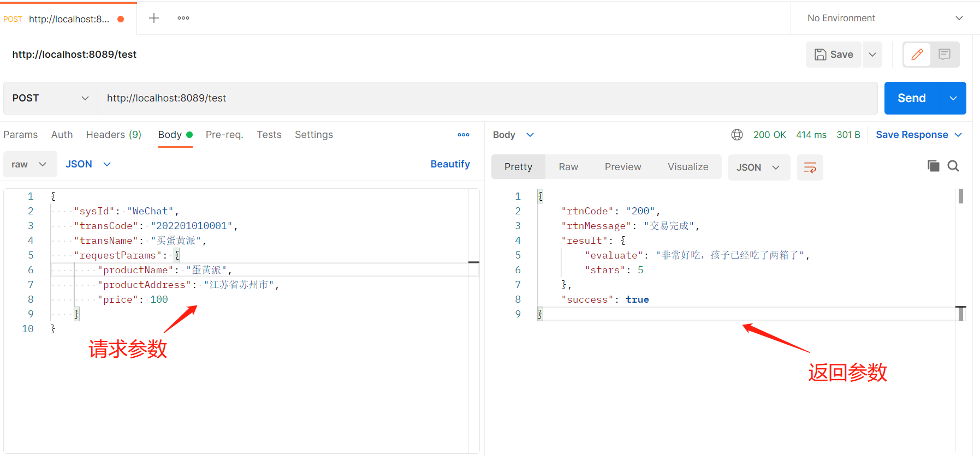The image size is (980, 456).
Task: Click the 301 B response size
Action: [x=848, y=135]
